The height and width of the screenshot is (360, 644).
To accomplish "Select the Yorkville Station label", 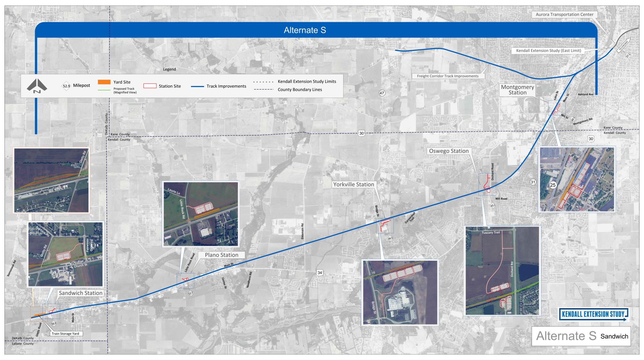I will (354, 184).
